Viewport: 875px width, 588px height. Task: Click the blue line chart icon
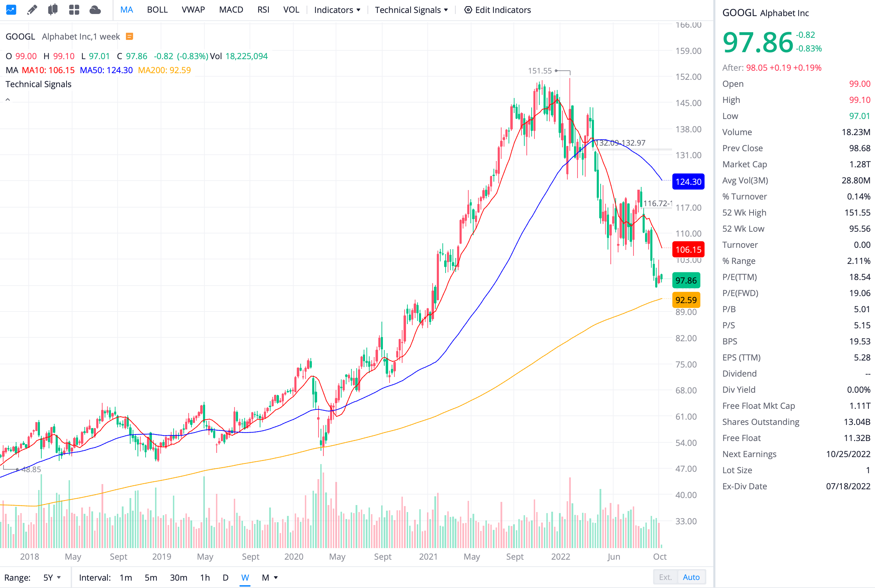coord(11,10)
